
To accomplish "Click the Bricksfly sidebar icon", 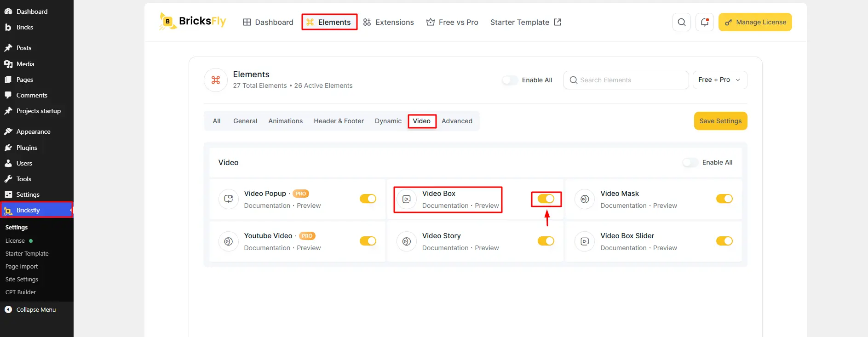I will pos(8,211).
